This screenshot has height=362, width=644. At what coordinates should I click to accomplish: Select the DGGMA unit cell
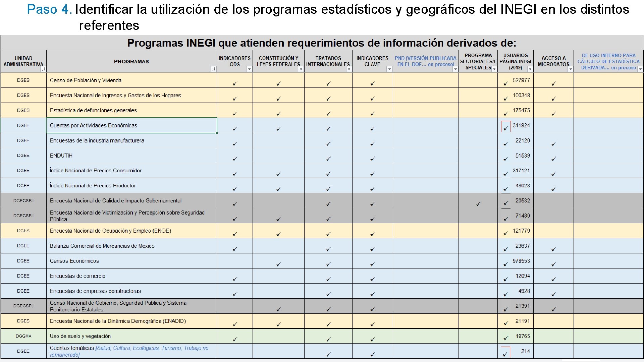click(x=23, y=336)
